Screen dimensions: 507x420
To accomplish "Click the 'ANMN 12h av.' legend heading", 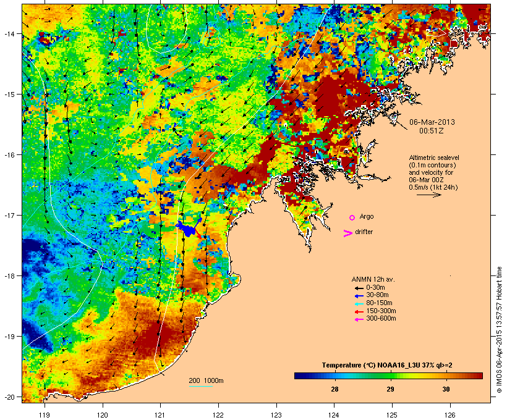I will point(373,279).
